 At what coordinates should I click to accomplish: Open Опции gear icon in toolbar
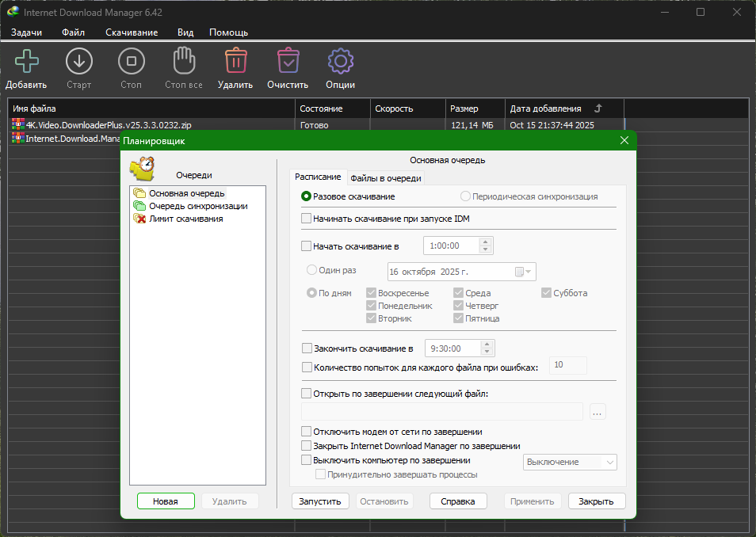pyautogui.click(x=340, y=62)
